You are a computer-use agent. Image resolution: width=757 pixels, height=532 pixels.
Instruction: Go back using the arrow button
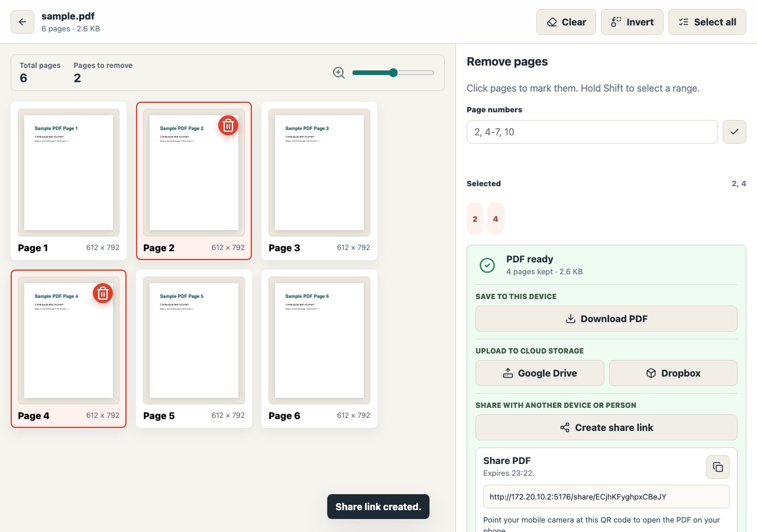click(22, 22)
